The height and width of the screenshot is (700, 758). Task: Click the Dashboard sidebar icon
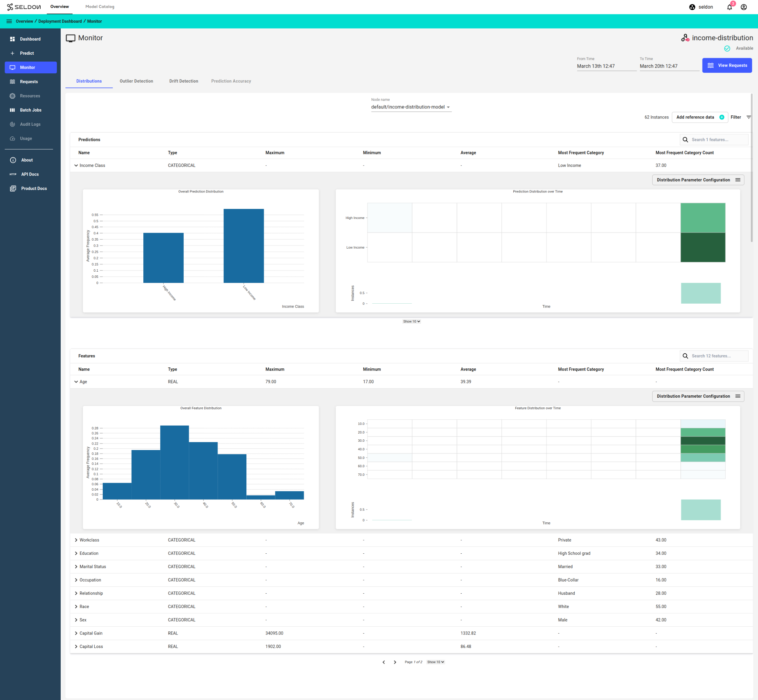(12, 39)
